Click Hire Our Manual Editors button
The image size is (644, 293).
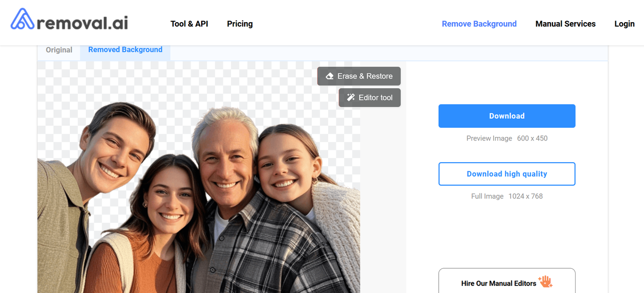pyautogui.click(x=507, y=281)
